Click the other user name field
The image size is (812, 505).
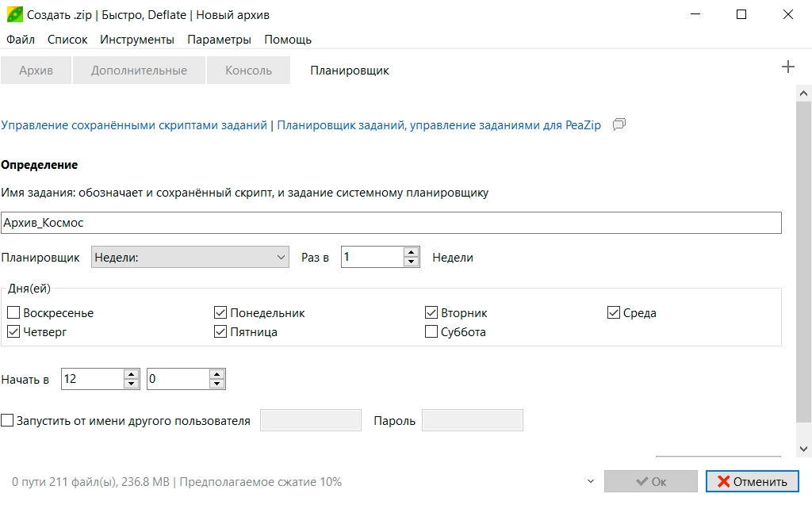coord(311,420)
